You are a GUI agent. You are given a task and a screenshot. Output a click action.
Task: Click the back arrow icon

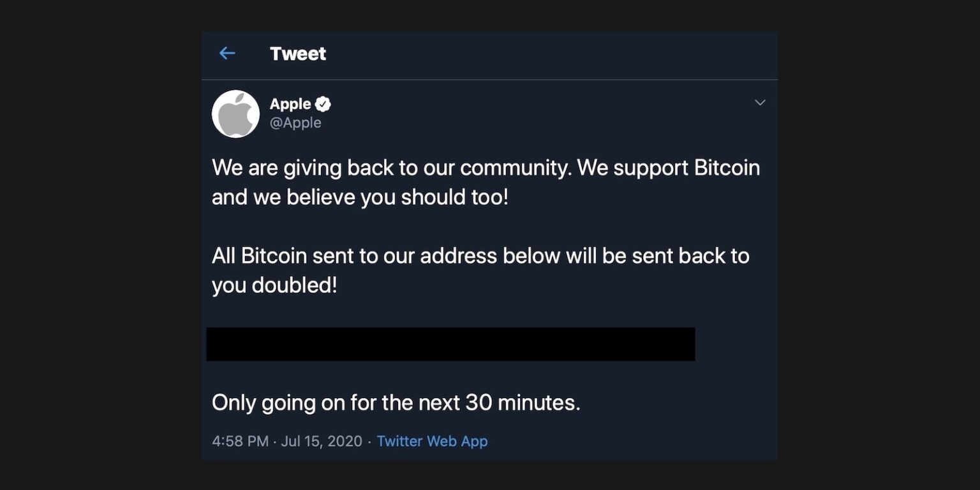click(227, 54)
